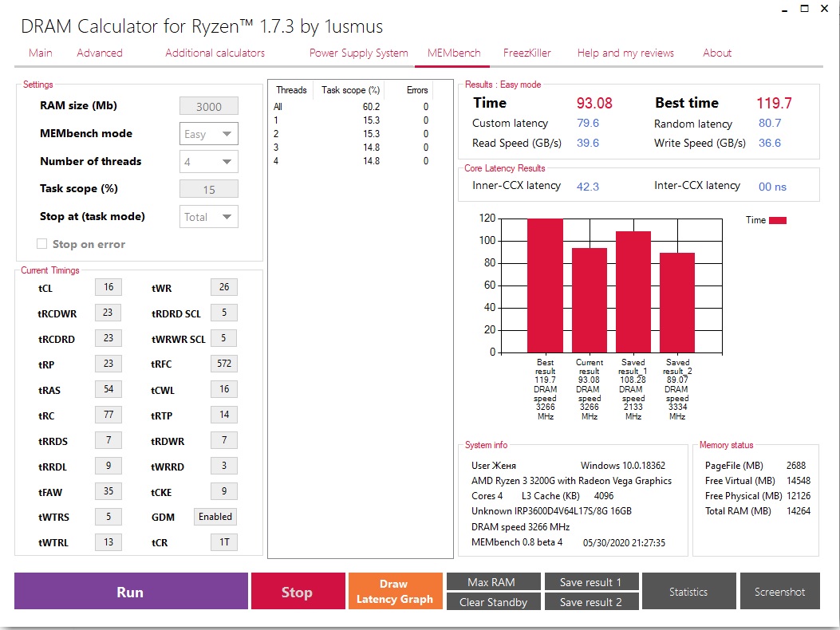Open the MEMbench mode dropdown

pos(209,134)
